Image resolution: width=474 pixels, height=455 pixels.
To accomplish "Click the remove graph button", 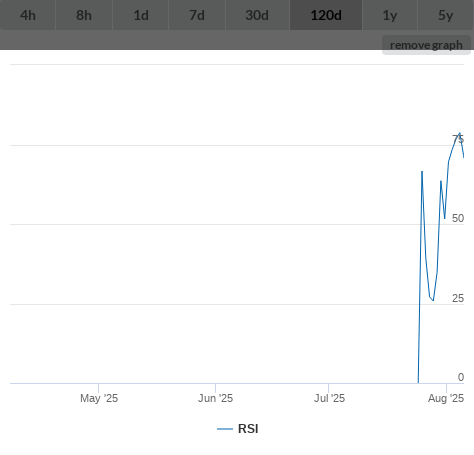I will point(426,45).
